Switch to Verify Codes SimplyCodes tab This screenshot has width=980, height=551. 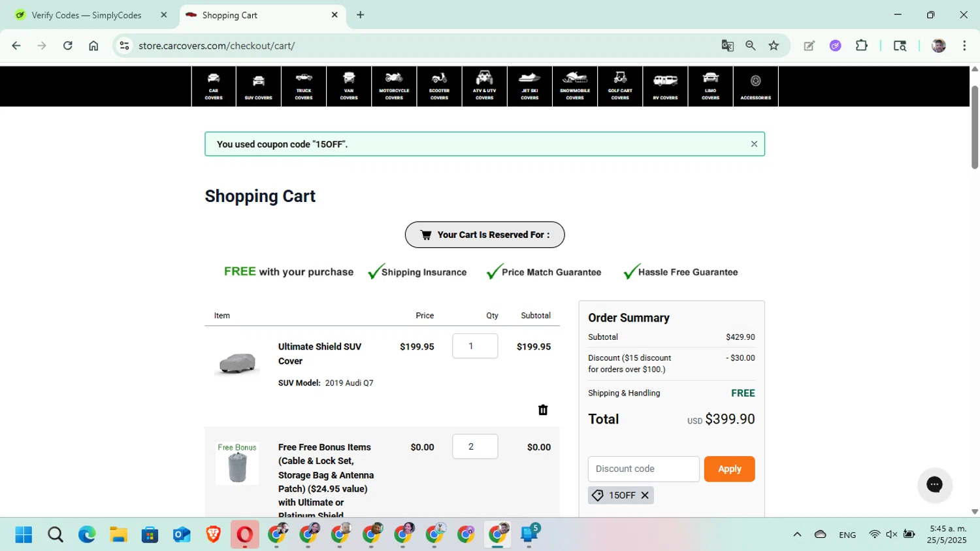86,15
